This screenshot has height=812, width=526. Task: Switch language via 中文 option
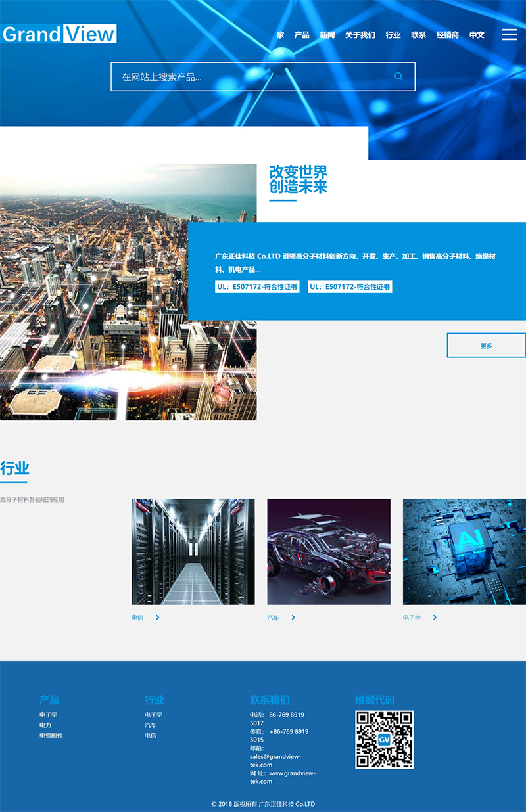click(x=477, y=35)
